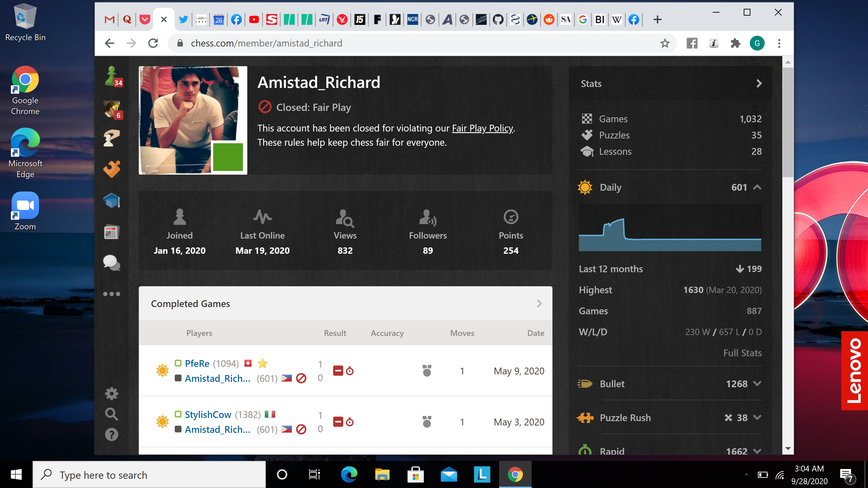
Task: Switch to the GitHub tab
Action: 498,19
